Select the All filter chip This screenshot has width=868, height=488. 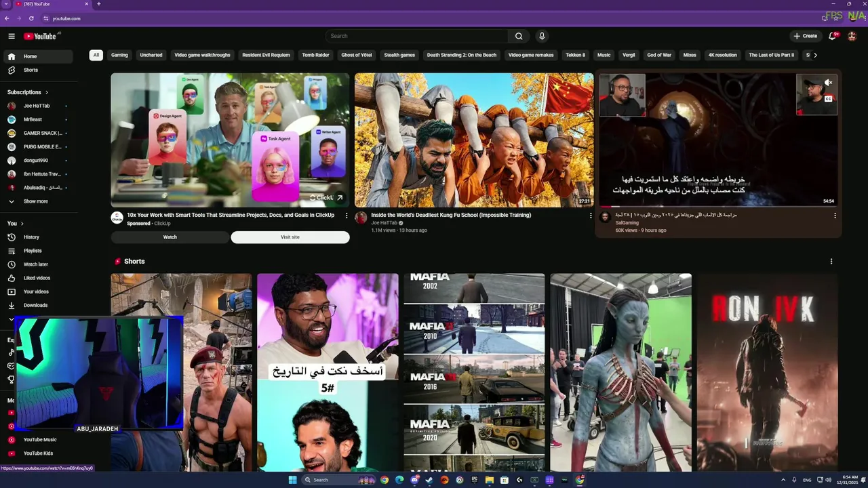pyautogui.click(x=96, y=55)
